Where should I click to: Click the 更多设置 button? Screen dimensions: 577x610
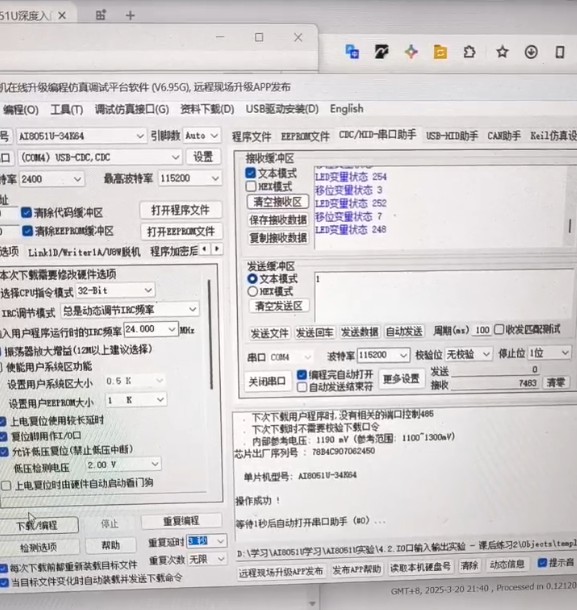[x=401, y=379]
